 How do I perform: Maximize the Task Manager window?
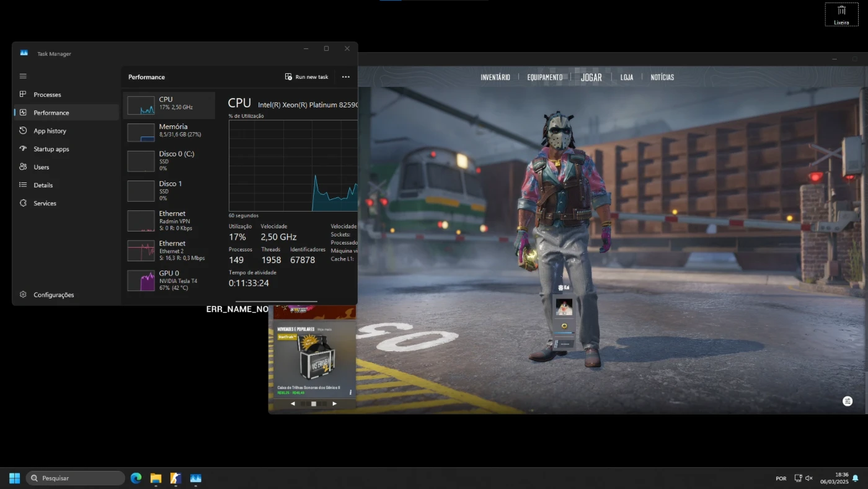pyautogui.click(x=326, y=48)
